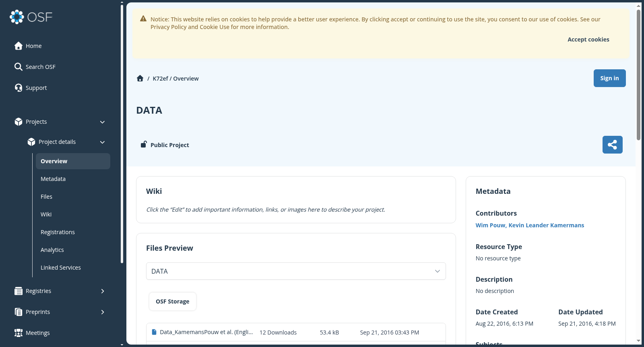The width and height of the screenshot is (644, 347).
Task: Click the Meetings icon in sidebar
Action: pyautogui.click(x=19, y=333)
